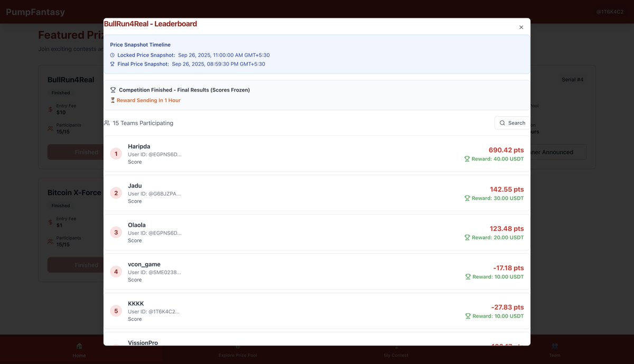The width and height of the screenshot is (634, 364).
Task: Click the trophy icon beside Final Price Snapshot
Action: click(112, 64)
